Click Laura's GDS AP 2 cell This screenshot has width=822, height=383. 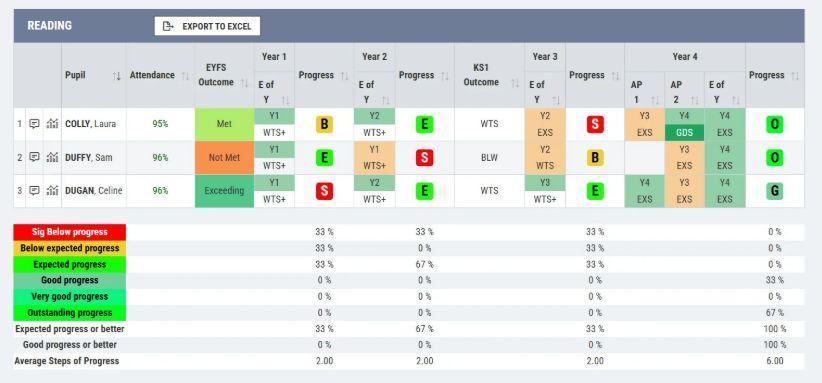click(685, 133)
